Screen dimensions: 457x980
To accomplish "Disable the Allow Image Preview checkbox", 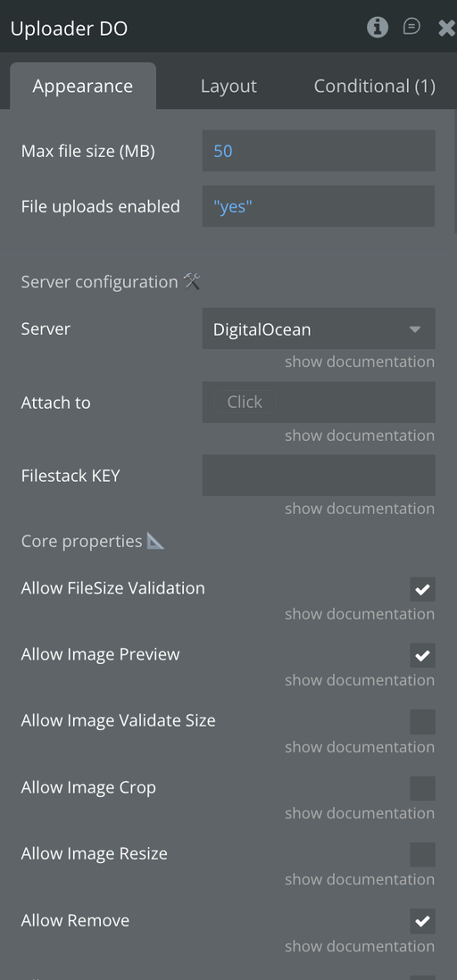I will pyautogui.click(x=422, y=656).
